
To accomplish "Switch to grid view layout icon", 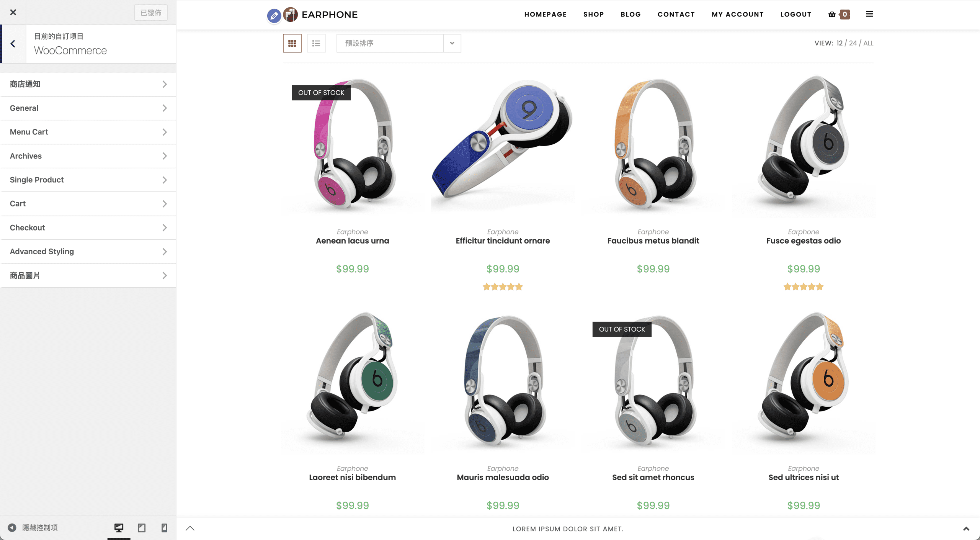I will [x=292, y=43].
